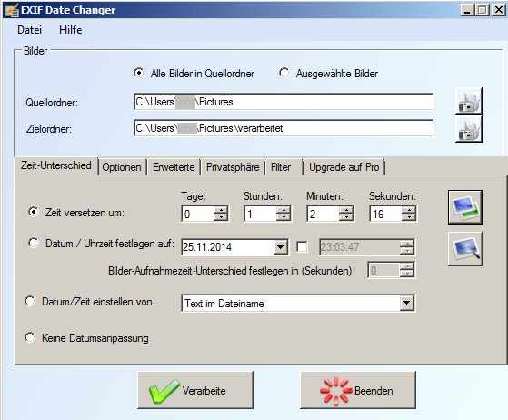The height and width of the screenshot is (420, 508).
Task: Click the Beenden button
Action: click(358, 390)
